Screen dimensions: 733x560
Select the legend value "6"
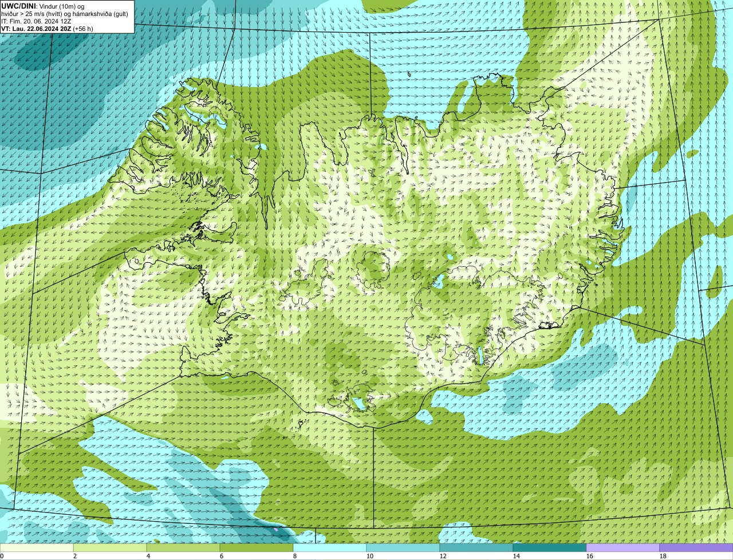coord(222,556)
